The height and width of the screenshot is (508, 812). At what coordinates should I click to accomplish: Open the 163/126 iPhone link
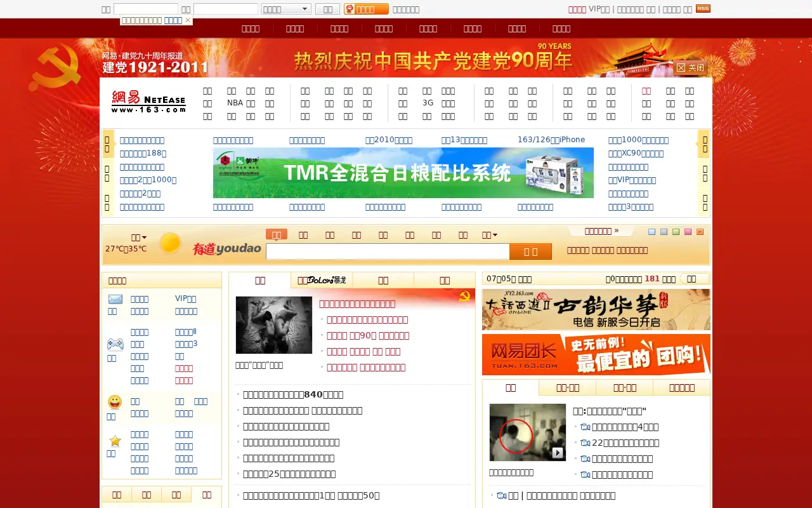tap(551, 140)
